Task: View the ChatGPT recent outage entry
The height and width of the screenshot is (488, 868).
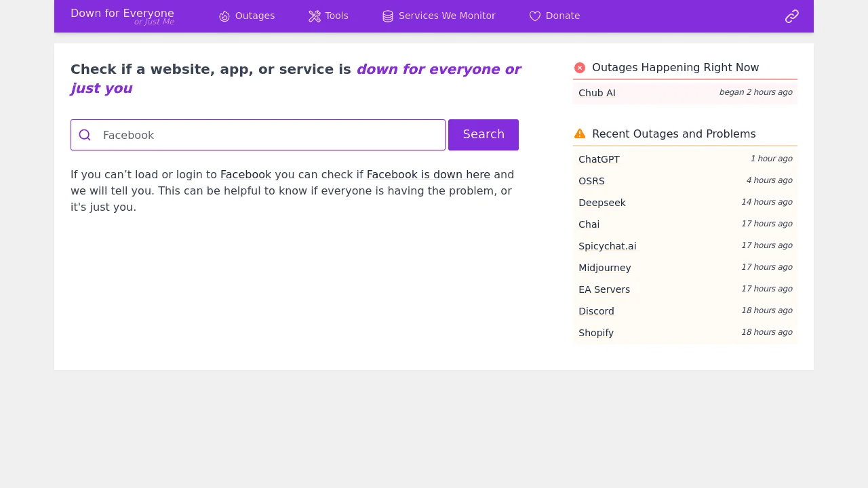Action: (599, 159)
